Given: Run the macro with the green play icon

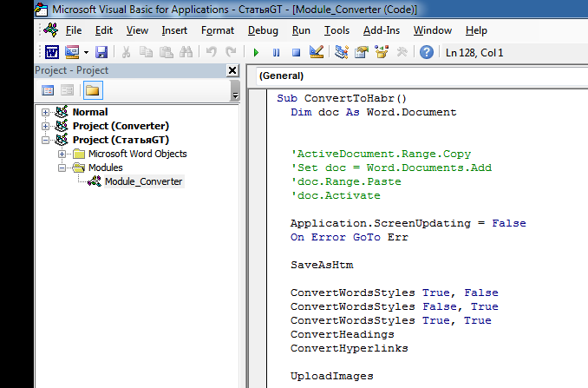Looking at the screenshot, I should [x=257, y=52].
